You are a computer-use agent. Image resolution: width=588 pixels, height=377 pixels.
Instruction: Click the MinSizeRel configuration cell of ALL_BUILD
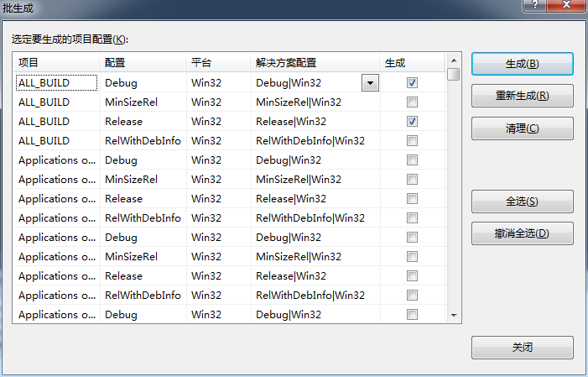coord(143,102)
